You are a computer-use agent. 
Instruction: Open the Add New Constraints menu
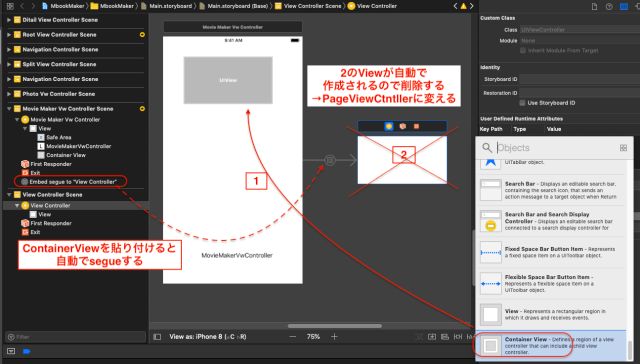[458, 337]
